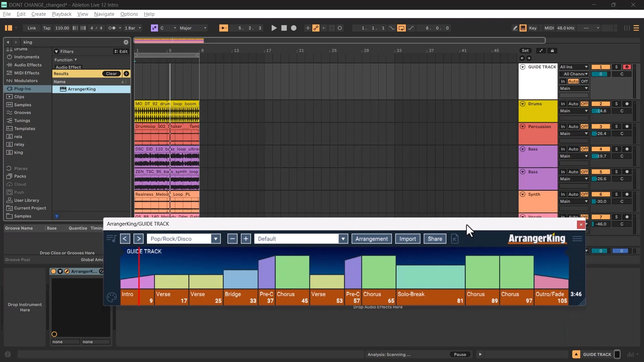This screenshot has height=362, width=644.
Task: Open ArrangerKing hamburger menu icon
Action: 577,239
